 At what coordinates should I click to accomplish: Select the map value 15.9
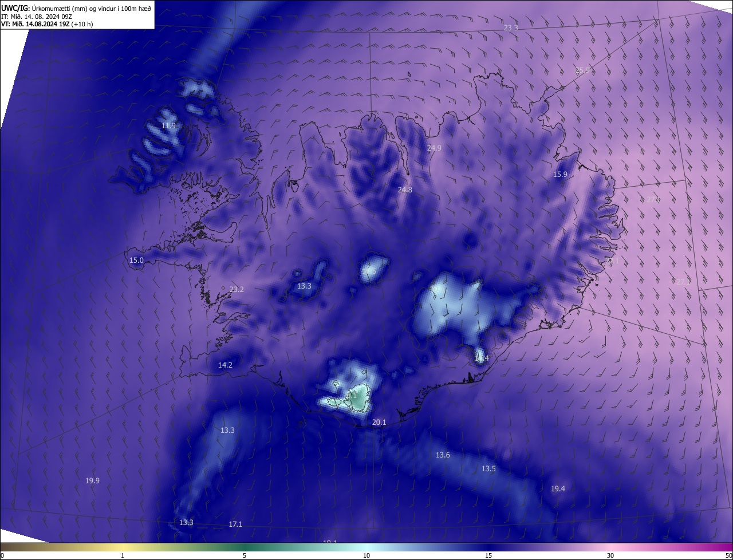(560, 174)
